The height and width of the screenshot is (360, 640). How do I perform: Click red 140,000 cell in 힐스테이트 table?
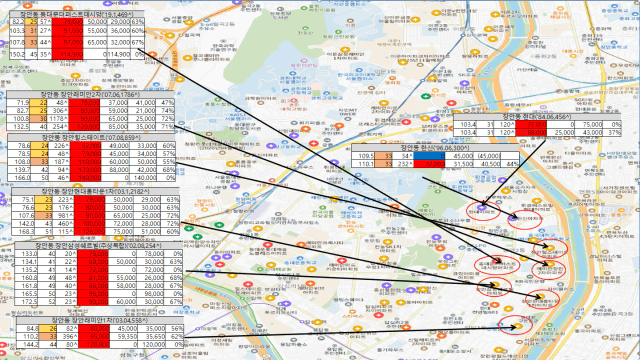click(85, 178)
